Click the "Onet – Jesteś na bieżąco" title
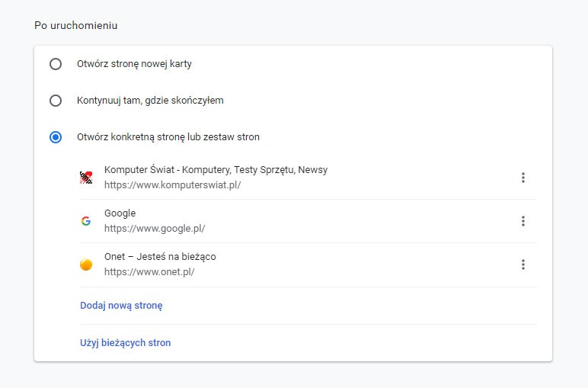Image resolution: width=588 pixels, height=388 pixels. point(160,257)
